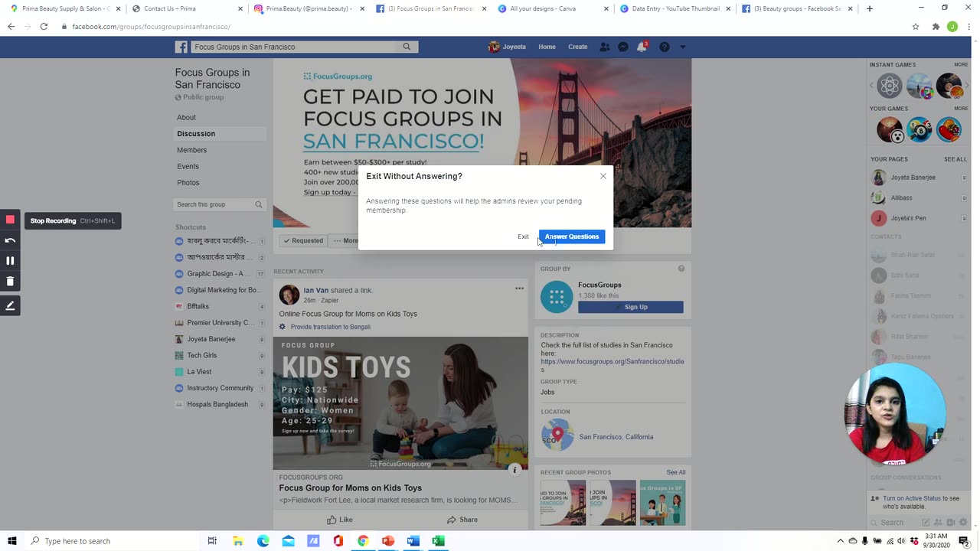The width and height of the screenshot is (980, 551).
Task: Open Ian Van profile link
Action: tap(315, 291)
